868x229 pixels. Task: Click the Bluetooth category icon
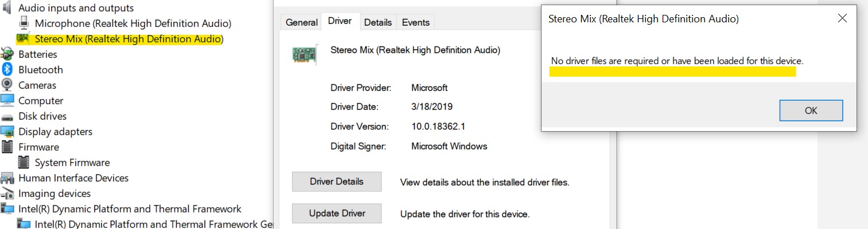[x=7, y=70]
